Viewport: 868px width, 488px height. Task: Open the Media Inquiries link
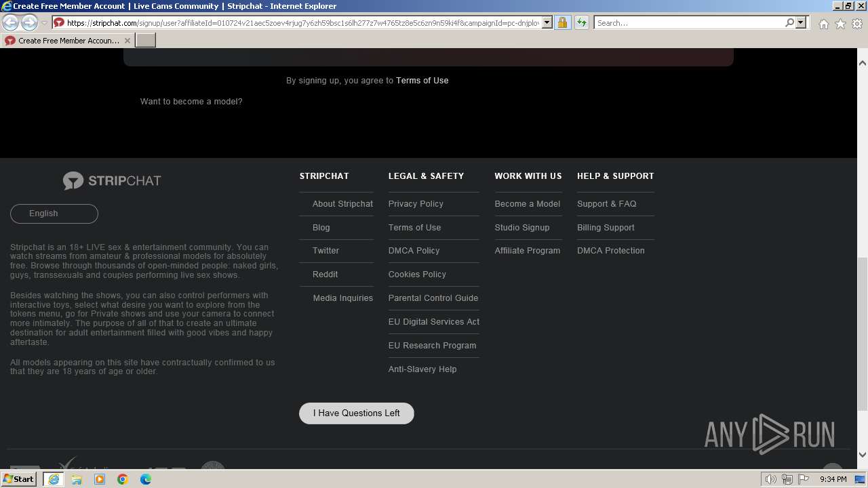pos(342,298)
